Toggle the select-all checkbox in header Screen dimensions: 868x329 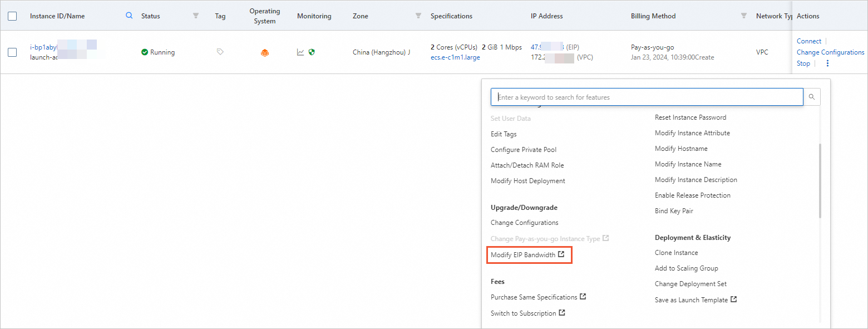click(x=12, y=16)
